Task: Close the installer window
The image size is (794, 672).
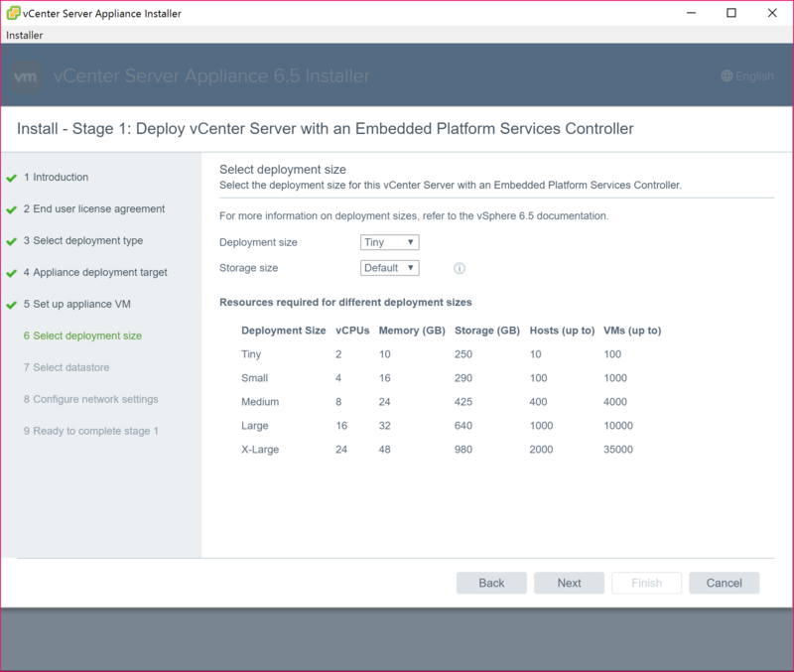Action: pos(772,13)
